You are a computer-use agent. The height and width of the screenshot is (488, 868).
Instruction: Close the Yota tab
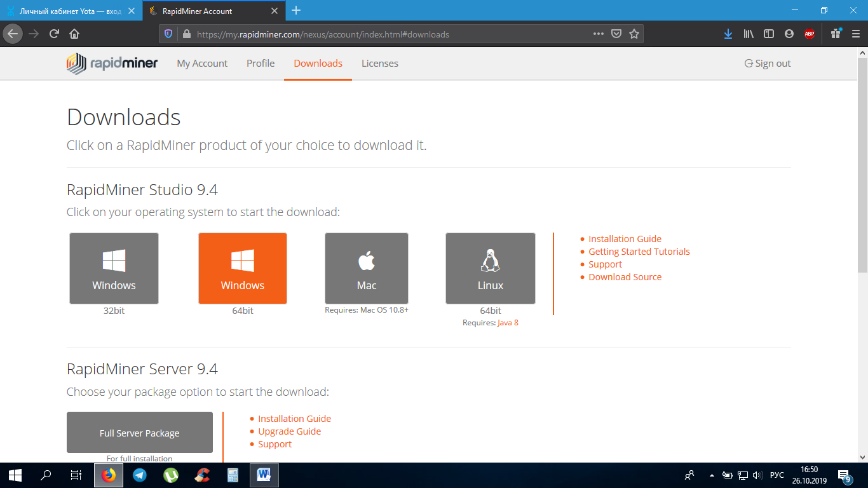pos(132,11)
